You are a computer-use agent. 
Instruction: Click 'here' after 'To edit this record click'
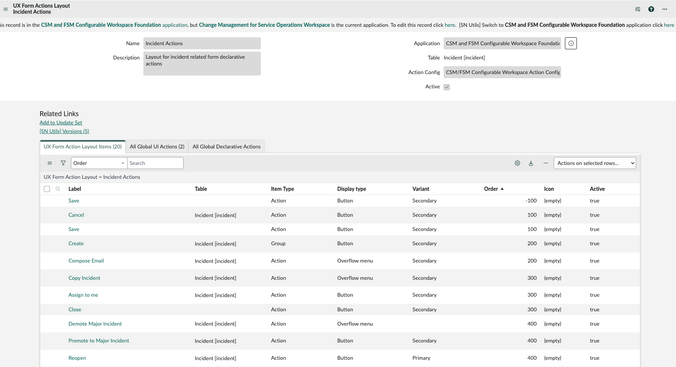pyautogui.click(x=450, y=25)
